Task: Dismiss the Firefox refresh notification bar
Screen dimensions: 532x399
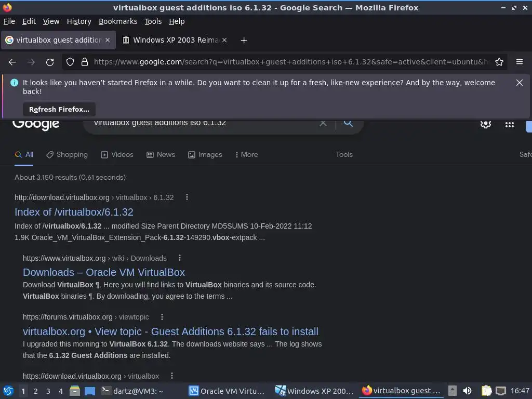Action: pyautogui.click(x=520, y=83)
